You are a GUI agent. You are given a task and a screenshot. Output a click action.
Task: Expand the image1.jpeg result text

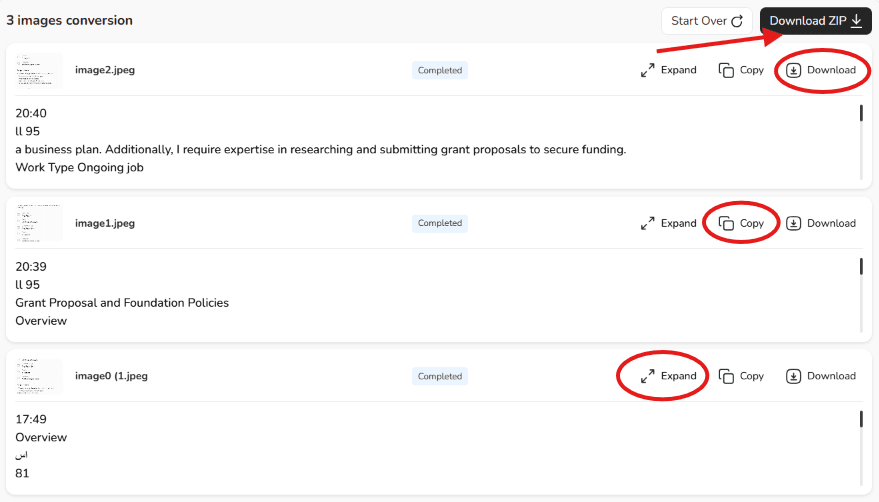[669, 223]
